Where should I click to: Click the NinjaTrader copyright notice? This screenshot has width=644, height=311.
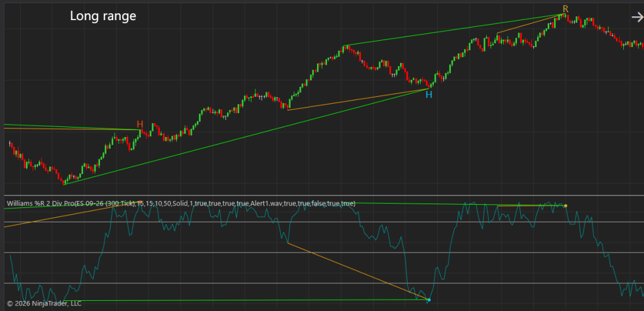tap(44, 303)
